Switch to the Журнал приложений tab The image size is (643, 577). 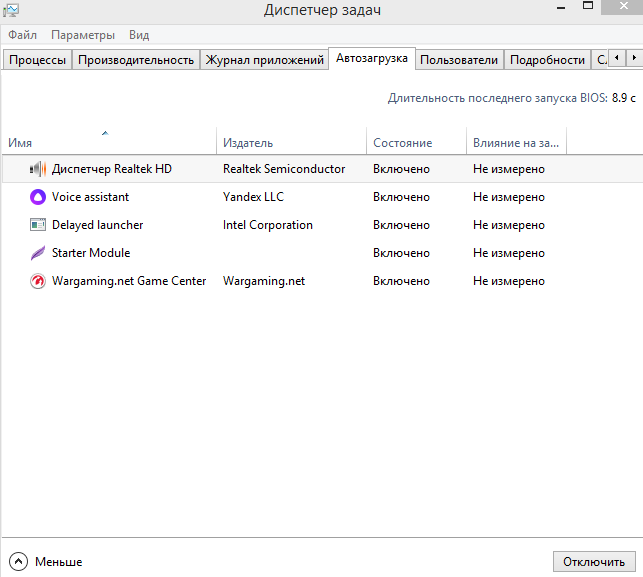click(x=264, y=60)
